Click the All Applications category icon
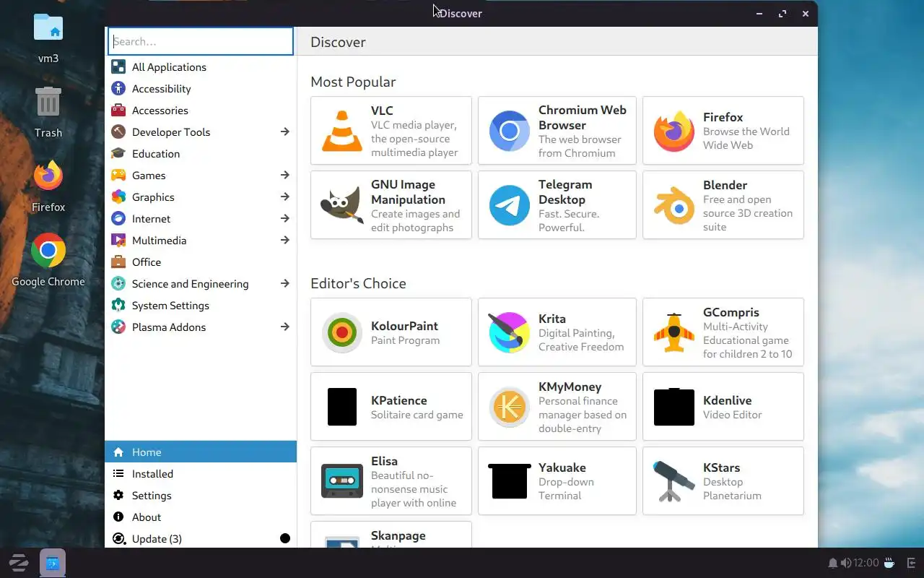This screenshot has height=578, width=924. pyautogui.click(x=118, y=67)
